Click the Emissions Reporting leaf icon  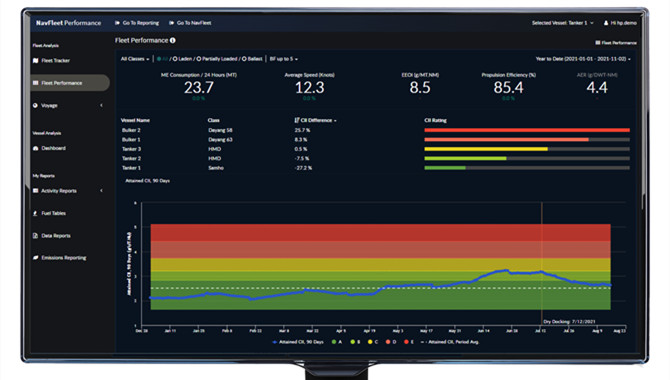[x=35, y=258]
